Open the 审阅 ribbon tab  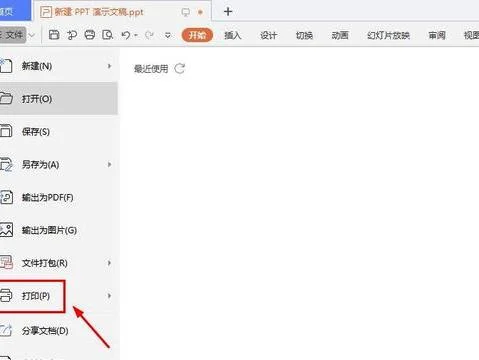coord(437,35)
